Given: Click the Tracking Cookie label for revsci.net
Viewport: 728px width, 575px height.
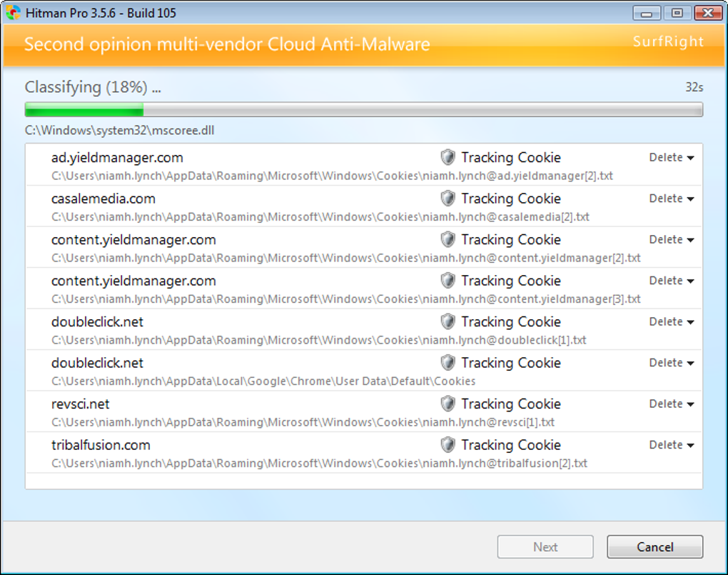Looking at the screenshot, I should click(x=511, y=404).
